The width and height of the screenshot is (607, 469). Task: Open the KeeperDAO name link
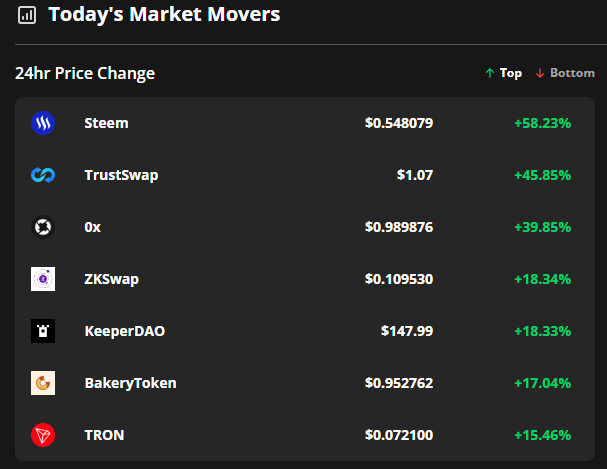(125, 331)
